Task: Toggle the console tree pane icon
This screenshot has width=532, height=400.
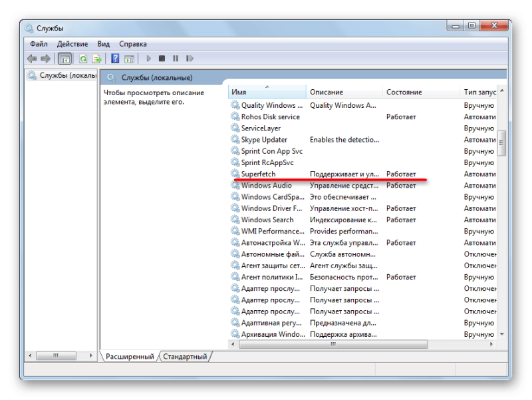Action: click(x=65, y=59)
